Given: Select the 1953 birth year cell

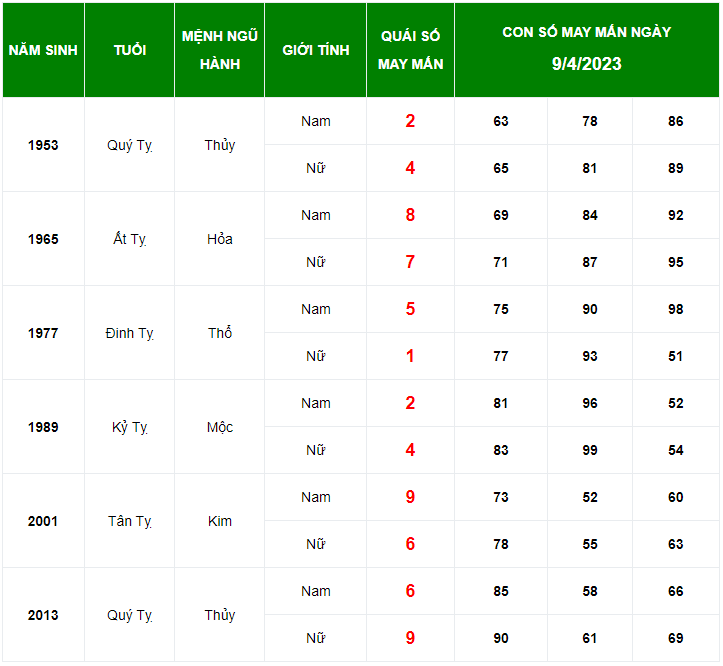Looking at the screenshot, I should pos(43,145).
